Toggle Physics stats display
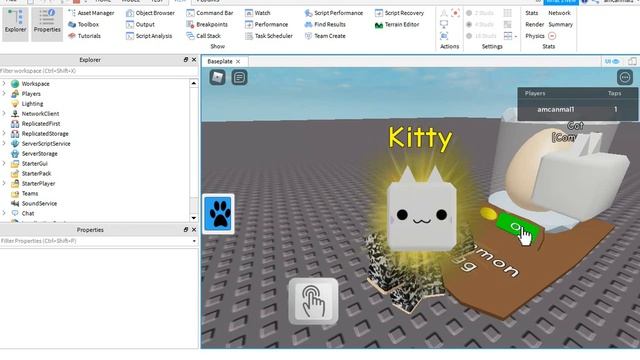This screenshot has width=640, height=360. (x=535, y=36)
